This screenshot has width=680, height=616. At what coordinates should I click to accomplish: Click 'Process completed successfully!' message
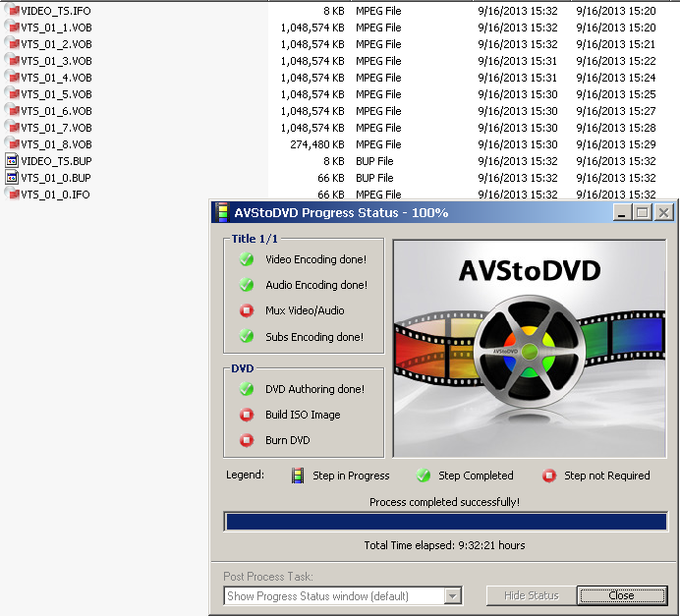444,502
